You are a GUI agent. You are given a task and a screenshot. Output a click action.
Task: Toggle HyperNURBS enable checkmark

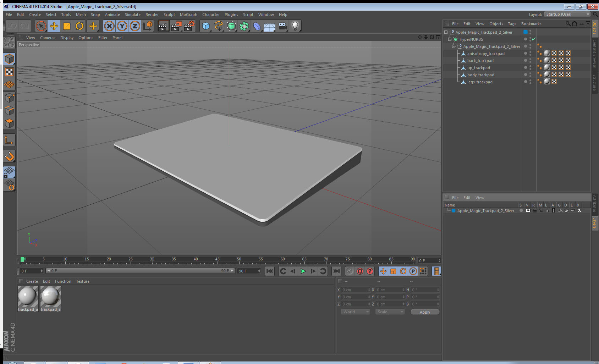click(x=534, y=39)
